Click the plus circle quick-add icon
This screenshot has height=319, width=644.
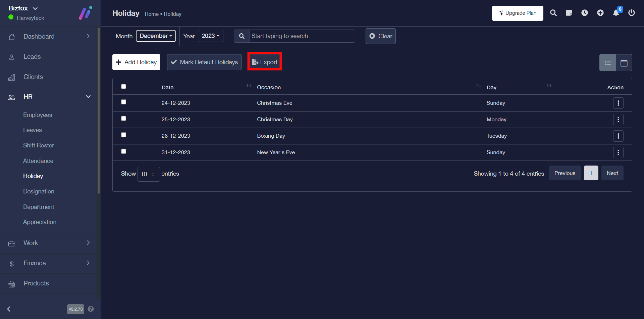point(600,13)
